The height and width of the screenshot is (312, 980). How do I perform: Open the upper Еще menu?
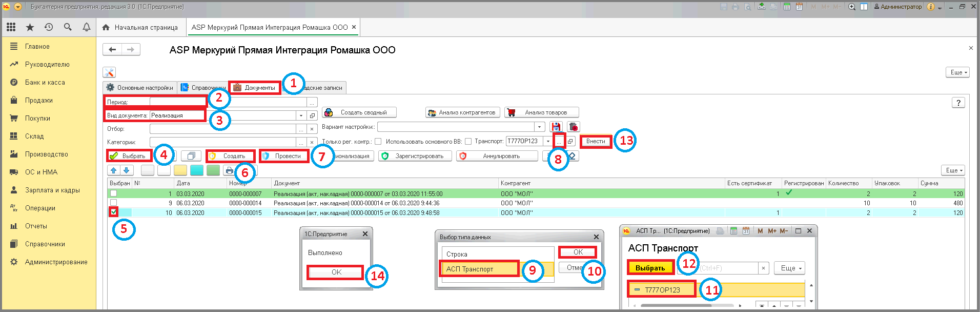(x=957, y=72)
